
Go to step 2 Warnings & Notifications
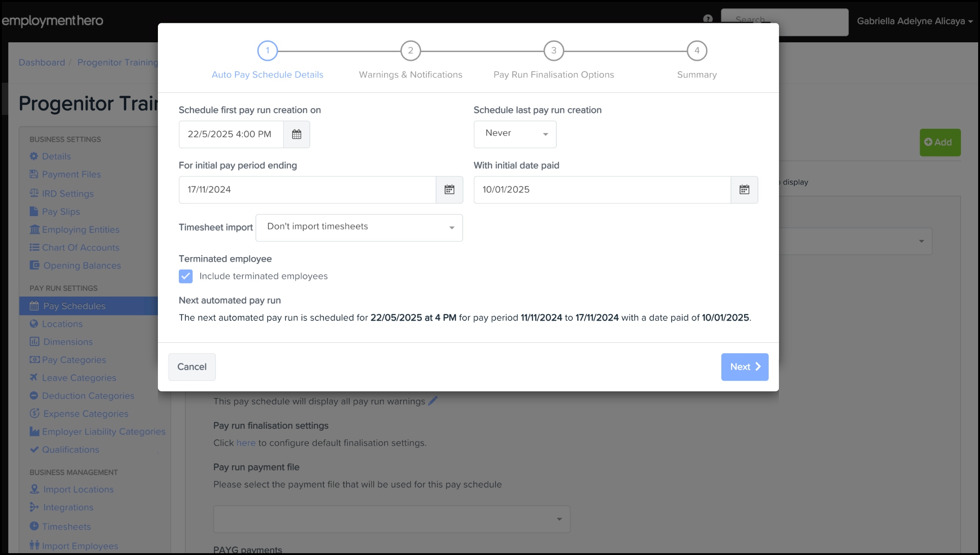pyautogui.click(x=411, y=51)
